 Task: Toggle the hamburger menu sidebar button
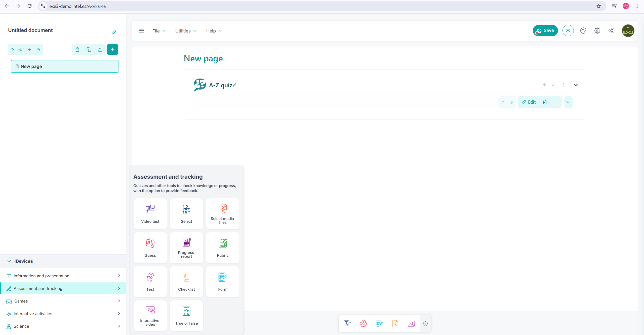point(142,31)
